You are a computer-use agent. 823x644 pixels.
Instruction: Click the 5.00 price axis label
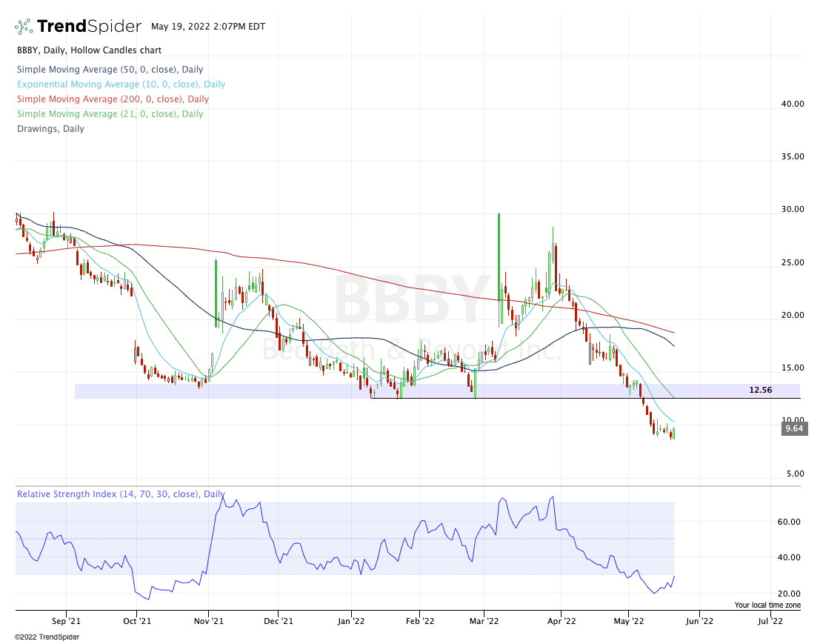[795, 474]
